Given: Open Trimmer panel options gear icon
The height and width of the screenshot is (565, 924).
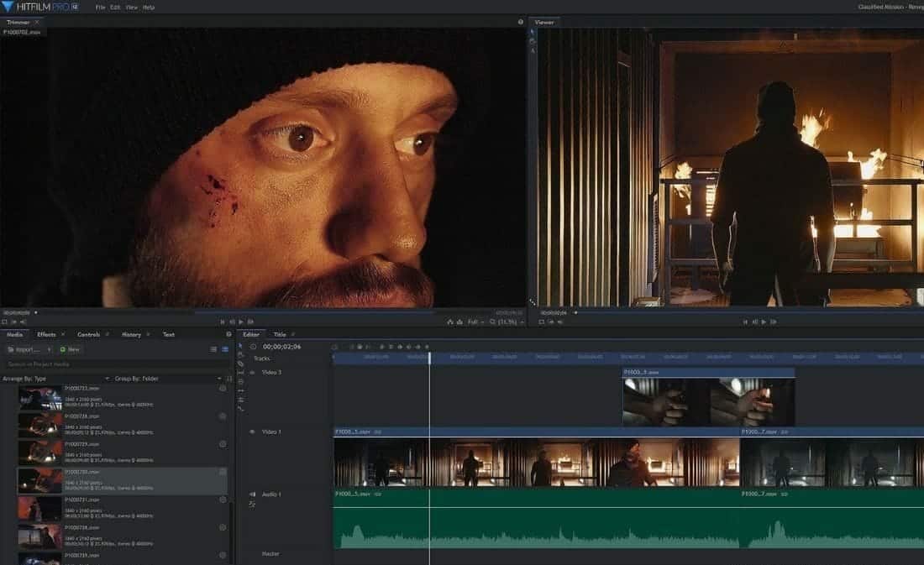Looking at the screenshot, I should point(520,22).
